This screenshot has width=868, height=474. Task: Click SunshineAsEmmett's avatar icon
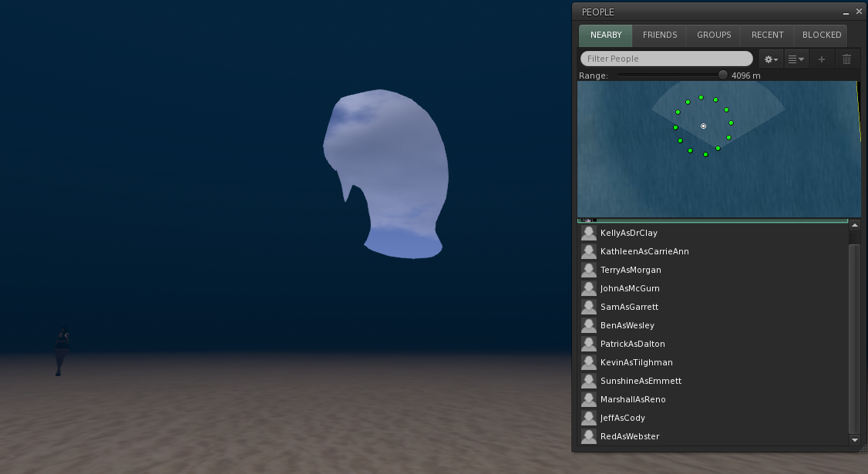[x=588, y=381]
